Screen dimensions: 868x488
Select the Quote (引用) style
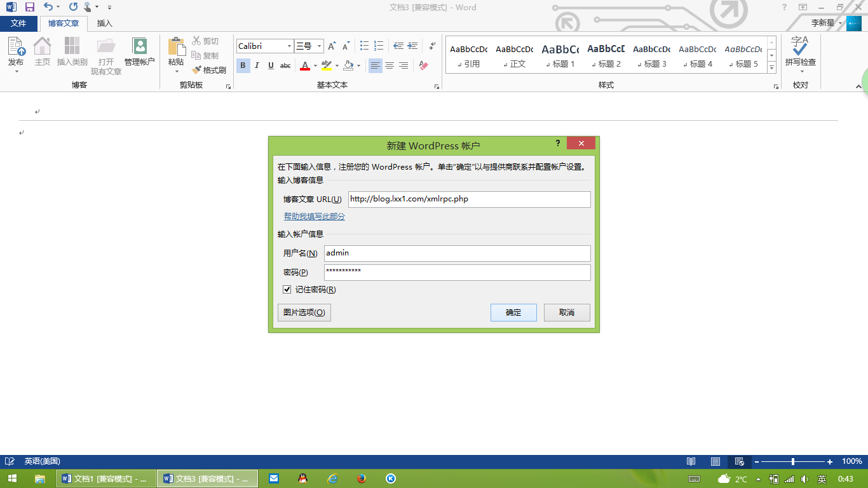(x=468, y=55)
